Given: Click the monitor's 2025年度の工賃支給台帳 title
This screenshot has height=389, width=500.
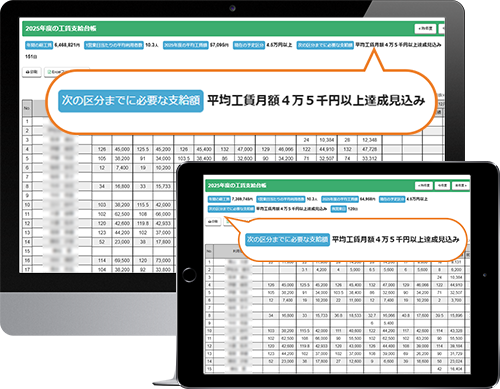Looking at the screenshot, I should [61, 29].
